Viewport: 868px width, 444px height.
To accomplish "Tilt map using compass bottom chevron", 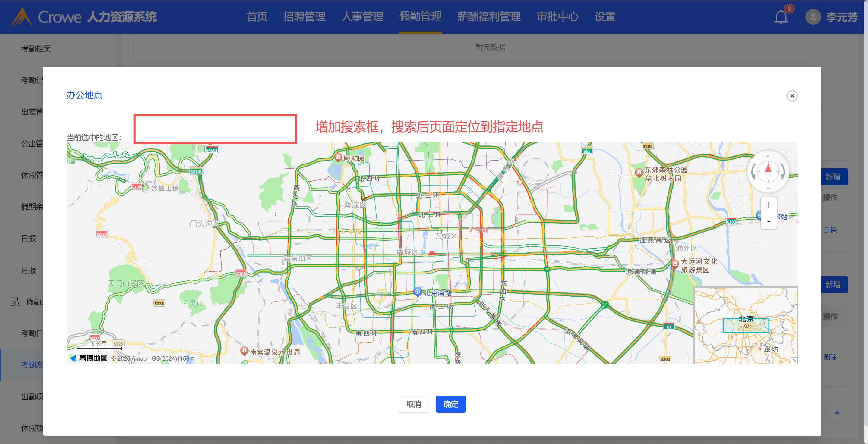I will click(x=768, y=188).
